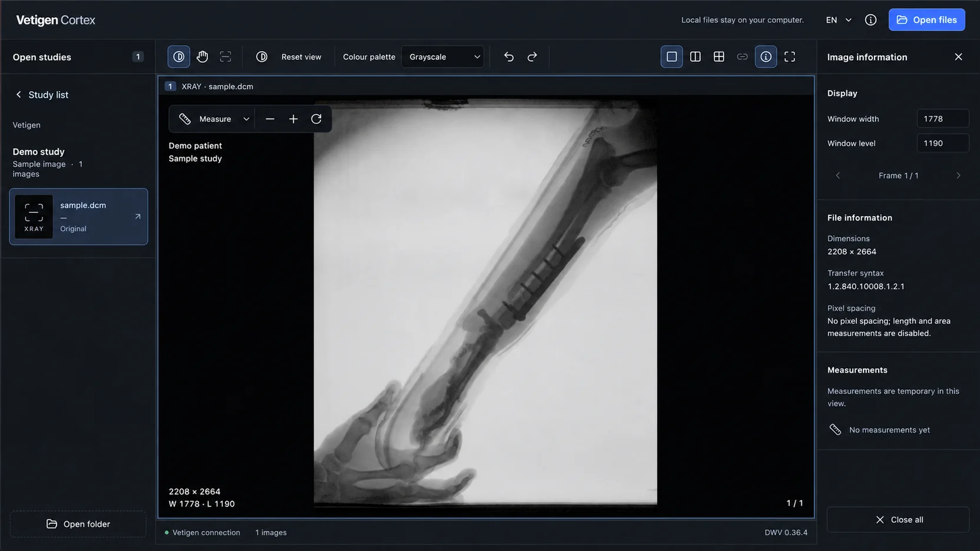Click the invert contrast icon beside Reset view
Image resolution: width=980 pixels, height=551 pixels.
pyautogui.click(x=261, y=57)
